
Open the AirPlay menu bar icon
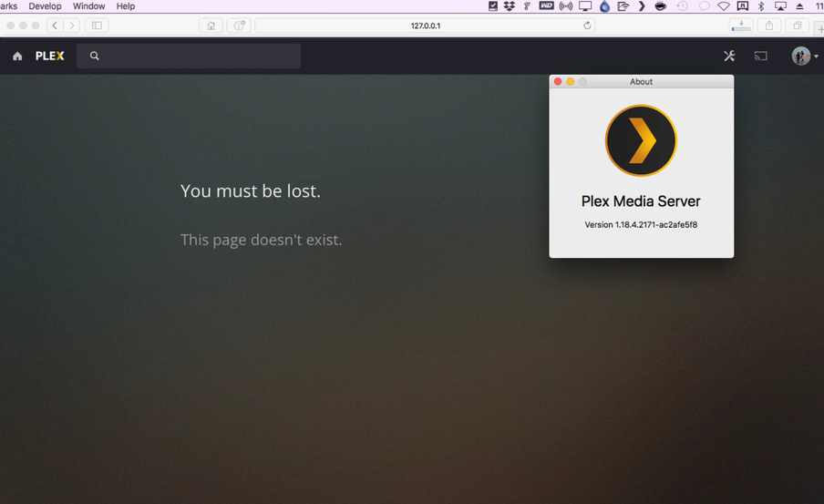(780, 6)
